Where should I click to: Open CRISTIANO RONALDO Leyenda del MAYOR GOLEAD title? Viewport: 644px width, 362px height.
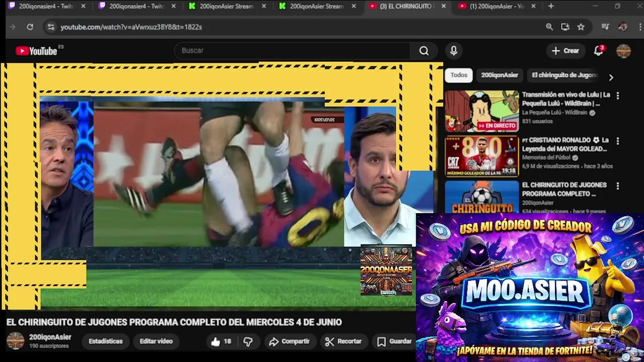(566, 144)
